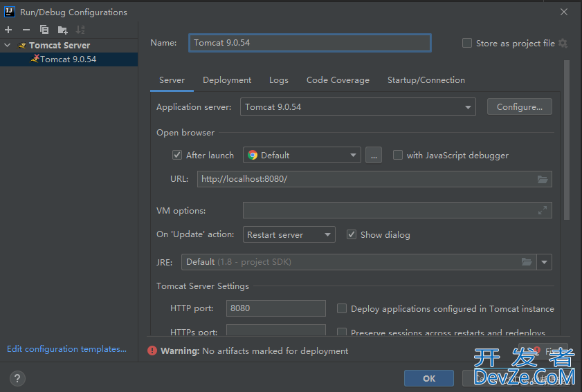Open help with question mark icon
The width and height of the screenshot is (582, 392).
coord(17,379)
